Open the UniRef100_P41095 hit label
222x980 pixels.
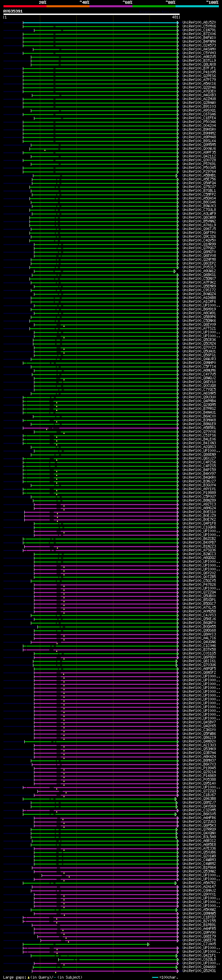tap(199, 72)
